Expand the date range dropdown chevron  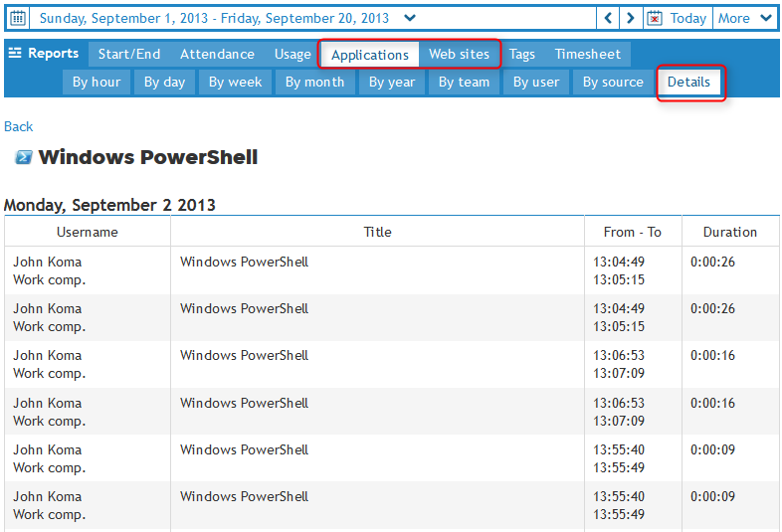click(410, 18)
